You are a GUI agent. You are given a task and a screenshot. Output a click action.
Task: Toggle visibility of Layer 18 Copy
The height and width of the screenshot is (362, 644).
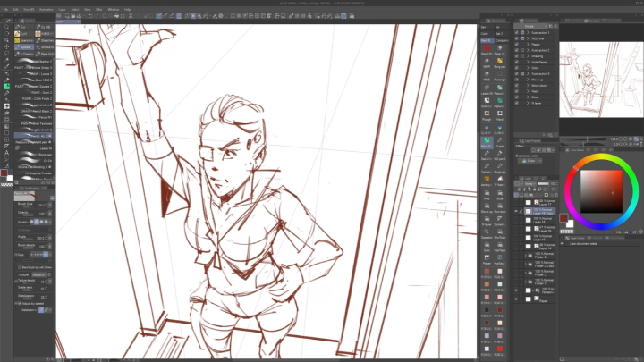pyautogui.click(x=516, y=211)
